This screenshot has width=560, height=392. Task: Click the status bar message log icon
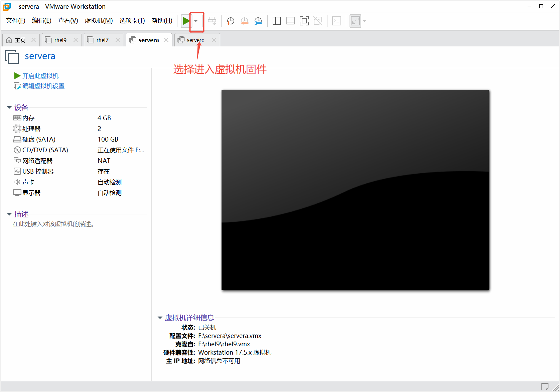click(545, 387)
